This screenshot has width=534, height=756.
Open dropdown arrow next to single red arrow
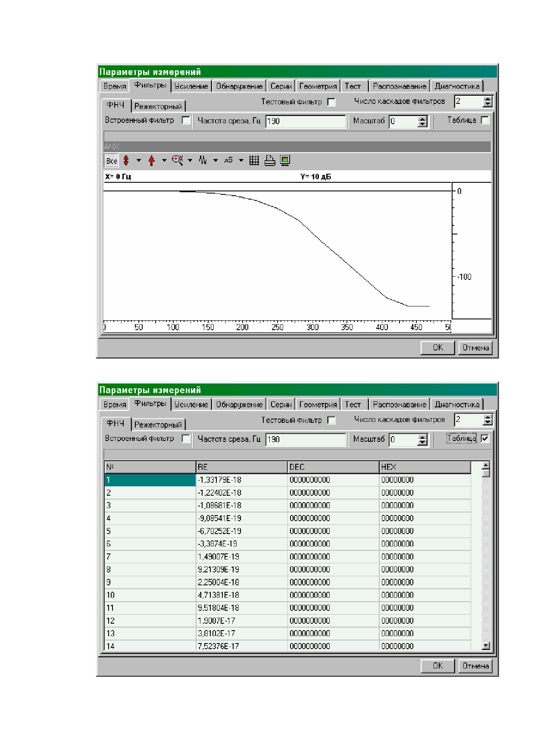[164, 160]
